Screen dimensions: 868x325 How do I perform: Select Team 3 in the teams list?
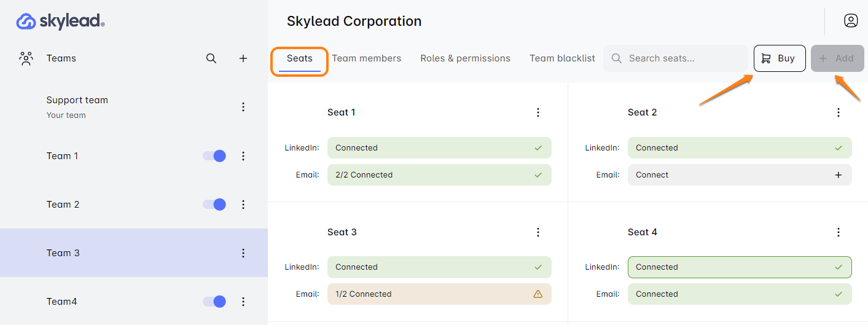(x=63, y=253)
